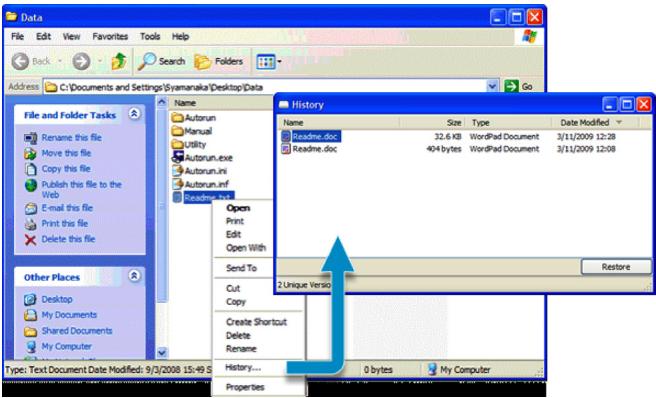656x398 pixels.
Task: Select the Readme.txt file in Data window
Action: (203, 197)
